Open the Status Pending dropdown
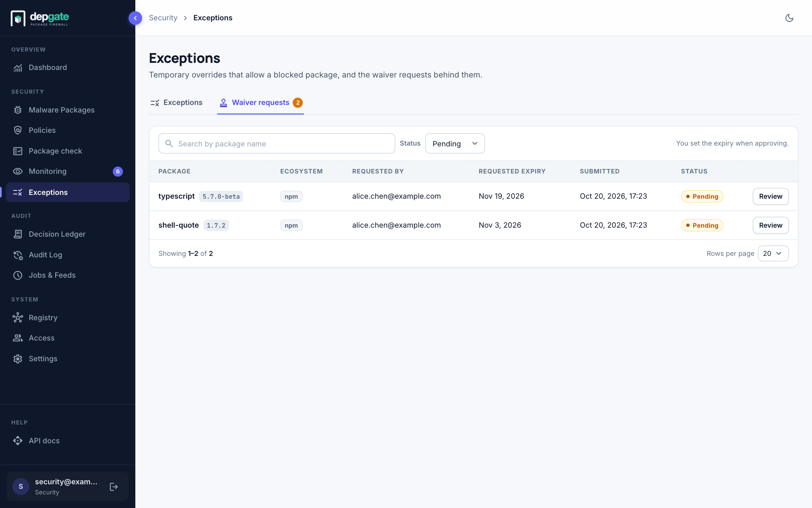Screen dimensions: 812x508 click(455, 143)
